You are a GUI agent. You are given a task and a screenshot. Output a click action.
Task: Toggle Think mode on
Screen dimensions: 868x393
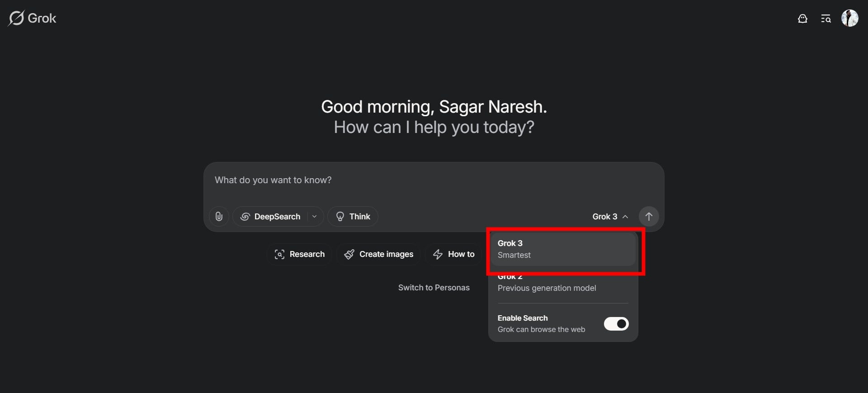click(x=353, y=217)
